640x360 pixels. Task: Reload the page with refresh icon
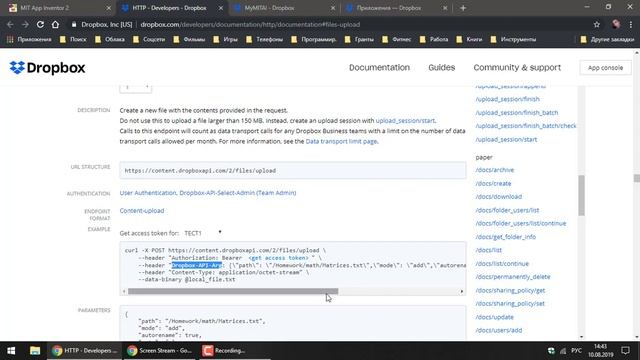point(40,24)
